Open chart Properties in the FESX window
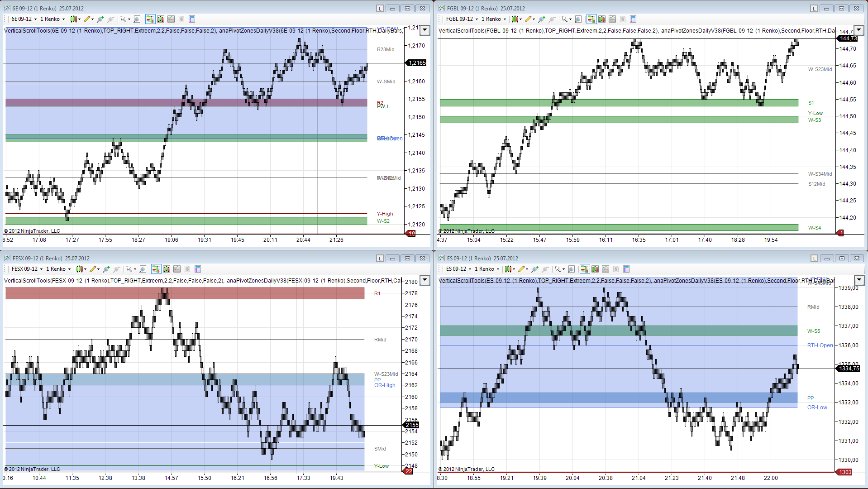Image resolution: width=868 pixels, height=489 pixels. click(198, 269)
